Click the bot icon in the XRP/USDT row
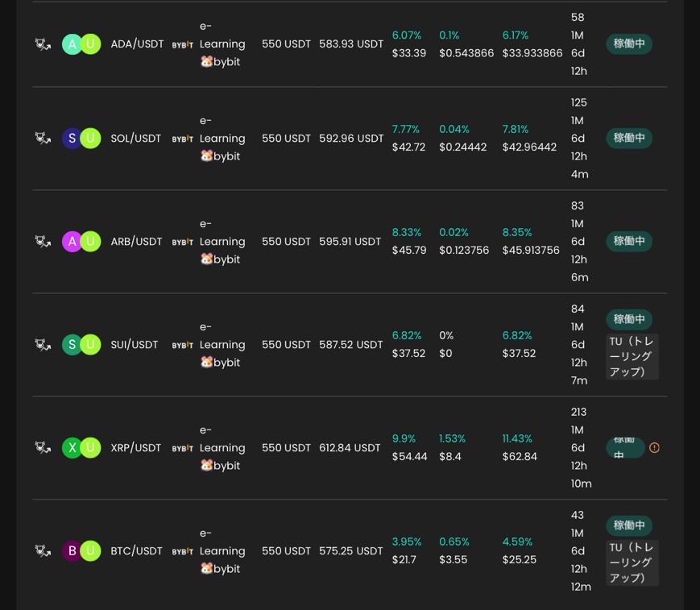 [43, 448]
